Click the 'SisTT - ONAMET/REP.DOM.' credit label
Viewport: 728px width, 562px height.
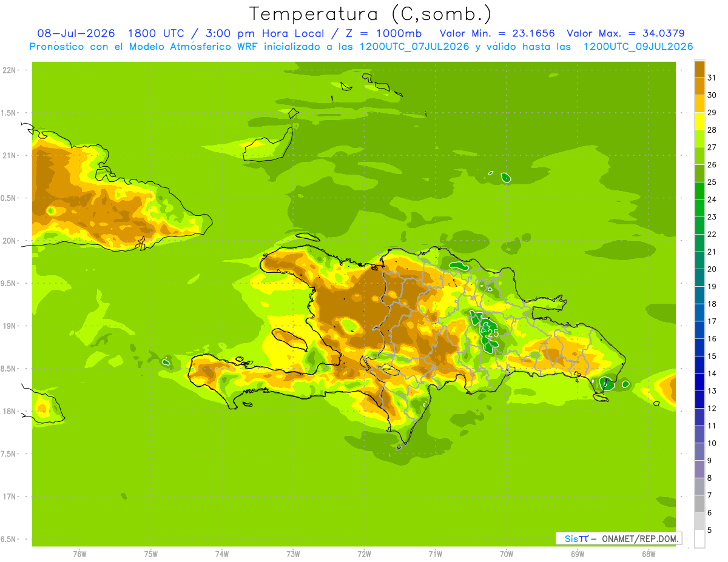point(619,538)
